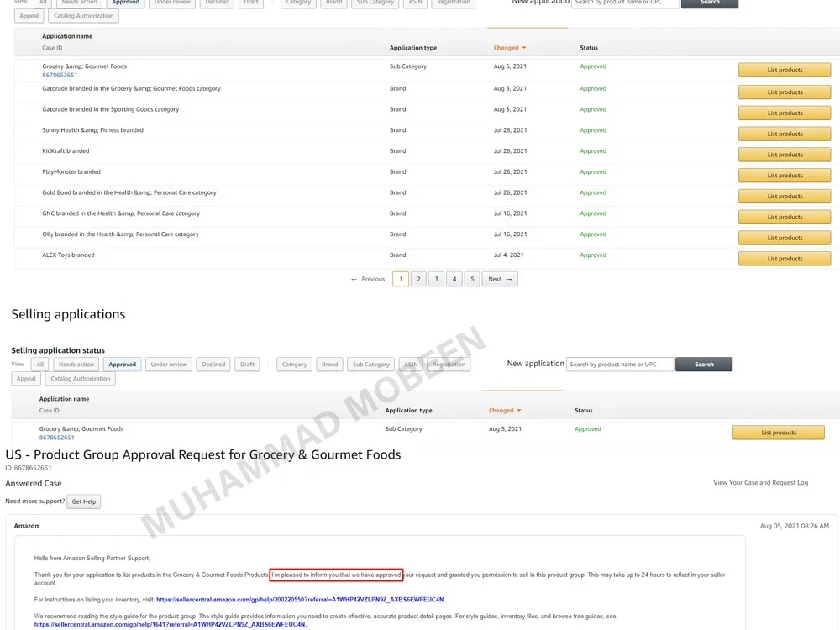Click List products for ALEX Toys branded
Screen dimensions: 840x630
[785, 259]
